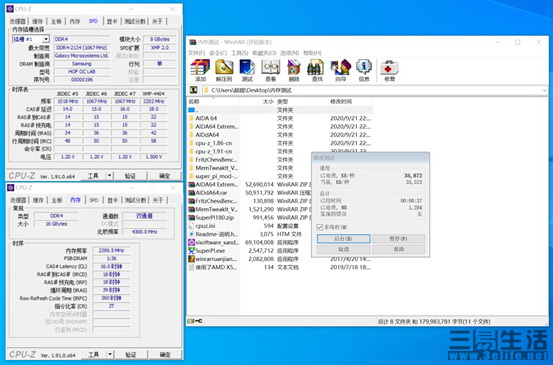Click the WinRAR 修复 (Repair) first-aid icon
553x365 pixels.
click(x=389, y=70)
